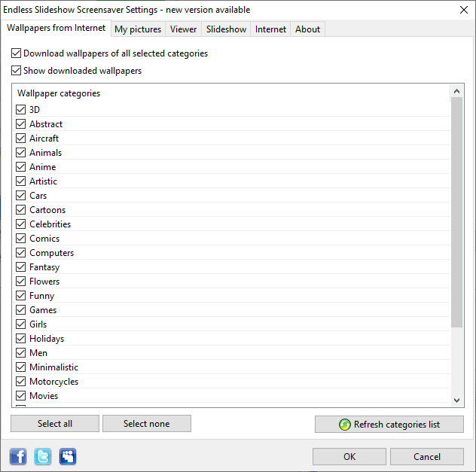Click the category list scroll up arrow
This screenshot has width=476, height=472.
(456, 91)
